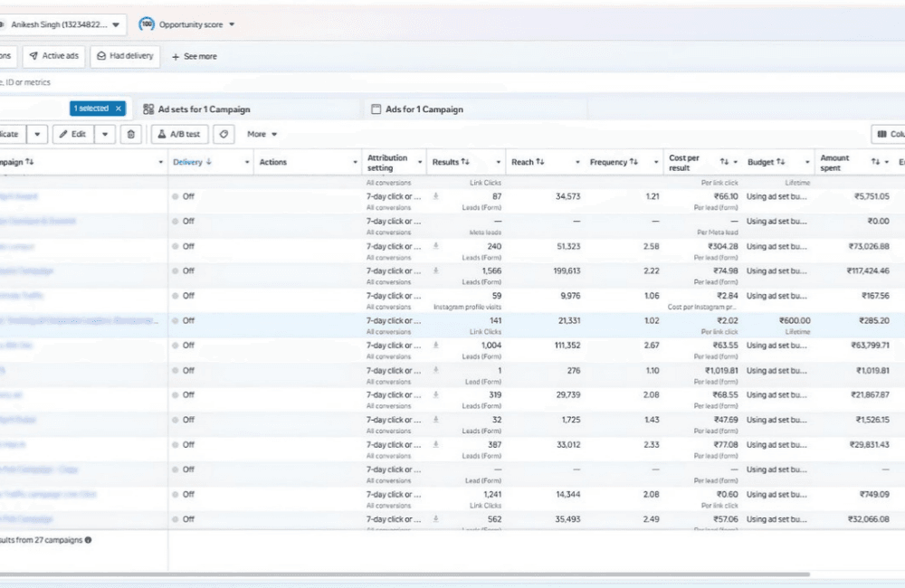Click See more filters
905x588 pixels.
194,57
